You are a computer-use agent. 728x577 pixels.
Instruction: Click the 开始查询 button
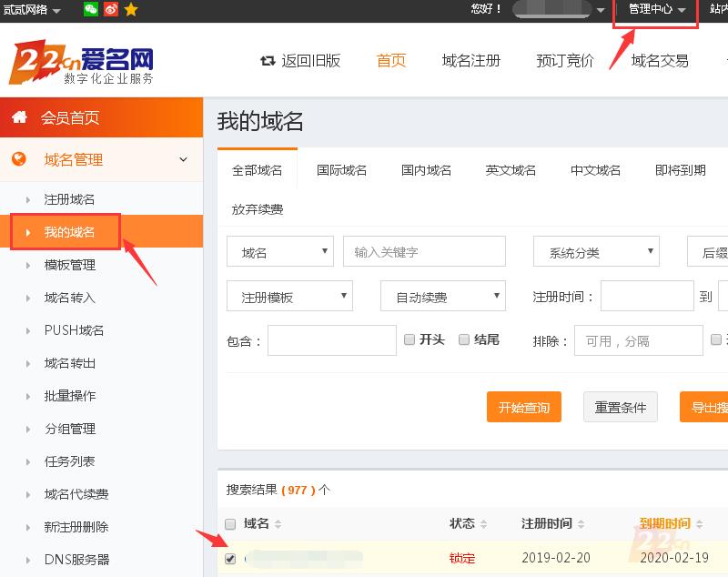524,407
